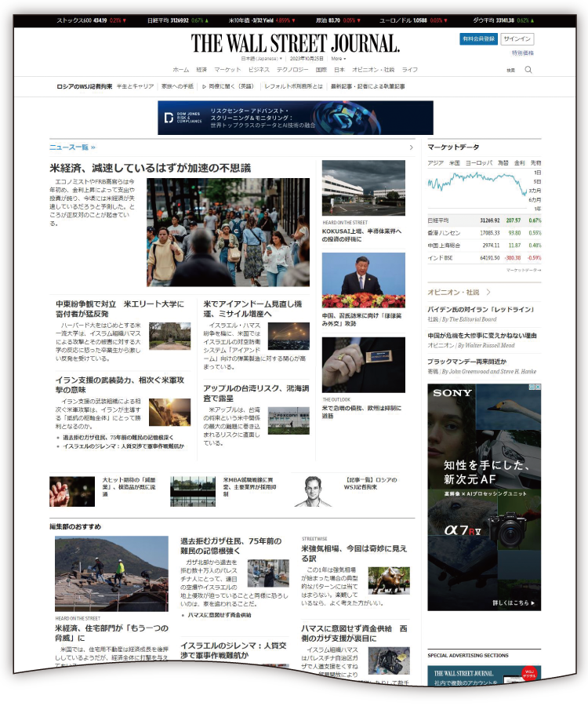588x706 pixels.
Task: Select the 米国 market data tab
Action: [455, 163]
